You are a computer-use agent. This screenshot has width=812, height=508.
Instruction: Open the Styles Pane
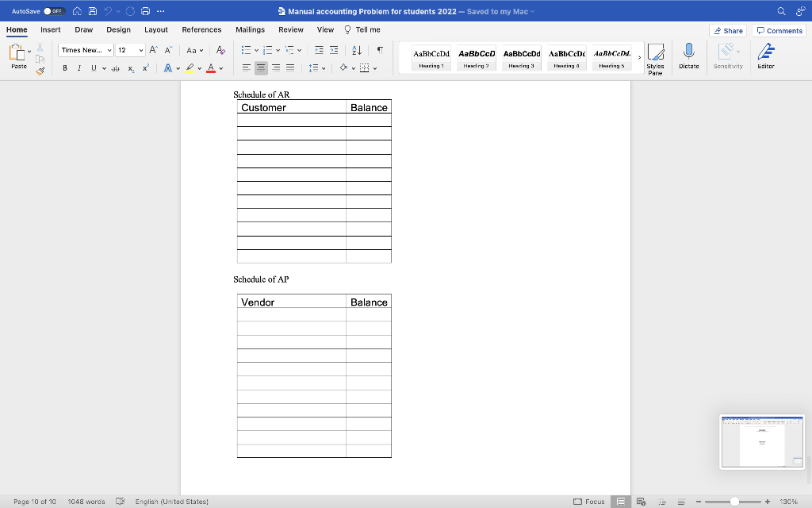coord(656,57)
